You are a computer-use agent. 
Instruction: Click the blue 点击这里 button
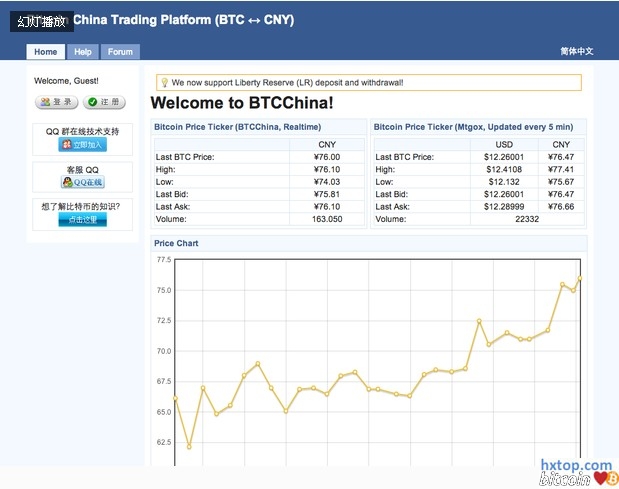tap(82, 219)
